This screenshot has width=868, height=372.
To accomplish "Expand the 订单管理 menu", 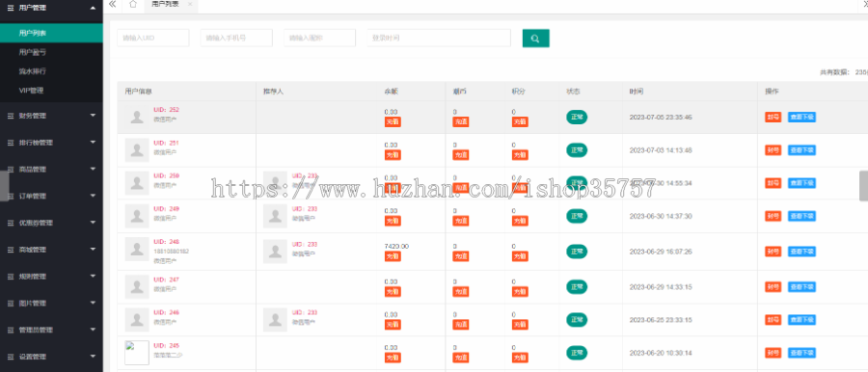I will (51, 196).
